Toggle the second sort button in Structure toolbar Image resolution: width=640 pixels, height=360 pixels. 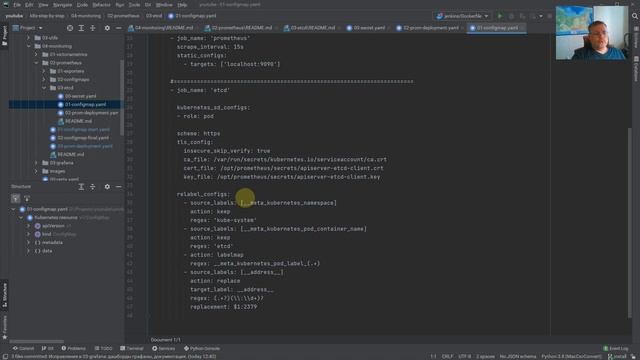pyautogui.click(x=27, y=199)
